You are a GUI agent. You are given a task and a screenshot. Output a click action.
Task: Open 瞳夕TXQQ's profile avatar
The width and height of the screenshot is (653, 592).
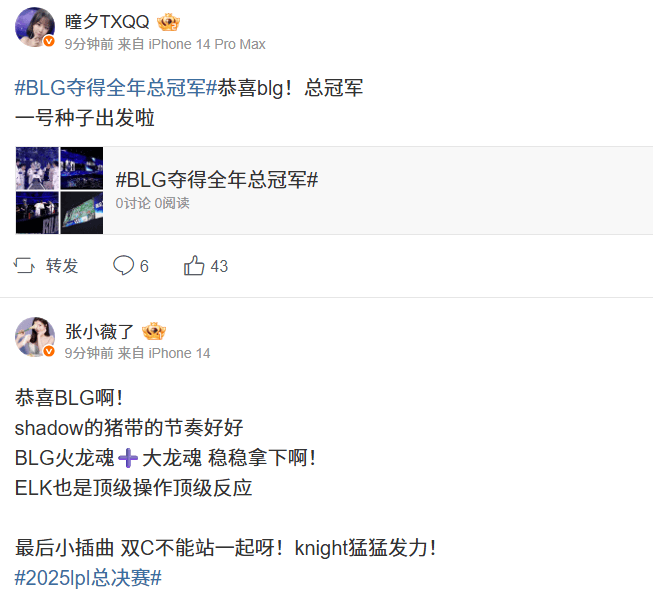tap(35, 27)
